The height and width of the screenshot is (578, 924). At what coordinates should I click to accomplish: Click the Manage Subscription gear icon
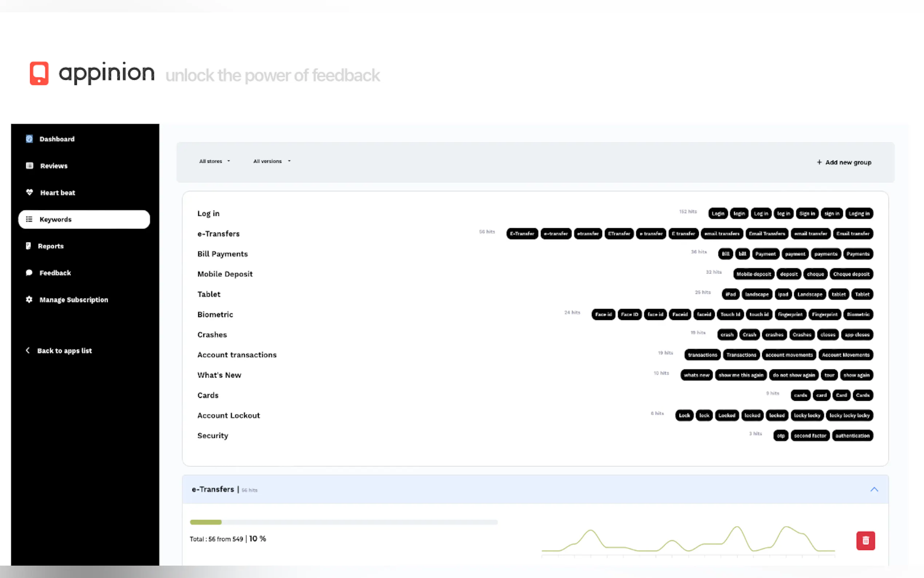tap(29, 299)
